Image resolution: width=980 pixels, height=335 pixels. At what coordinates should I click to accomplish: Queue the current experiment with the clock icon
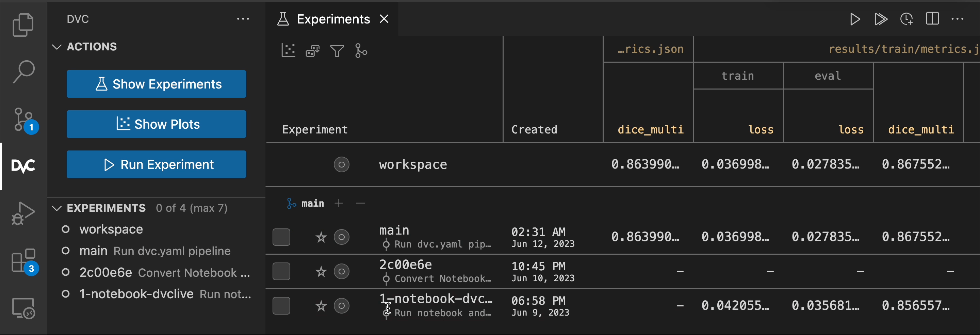tap(907, 19)
